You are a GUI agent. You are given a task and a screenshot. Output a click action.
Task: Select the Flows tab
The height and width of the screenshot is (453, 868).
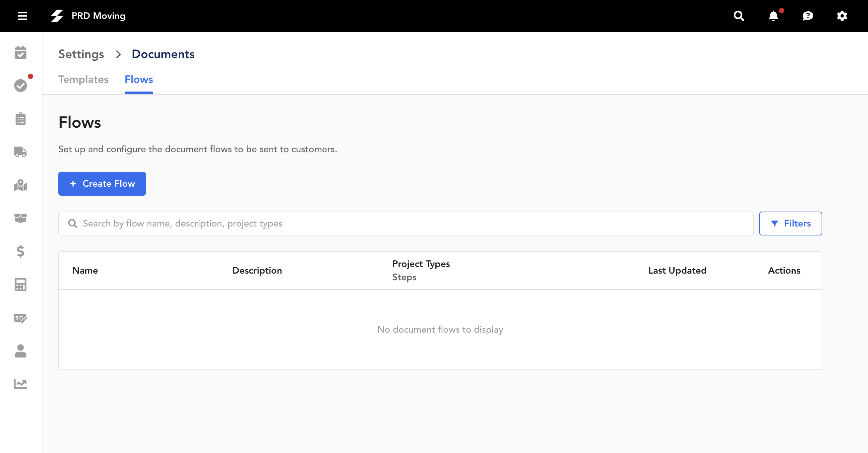tap(139, 79)
